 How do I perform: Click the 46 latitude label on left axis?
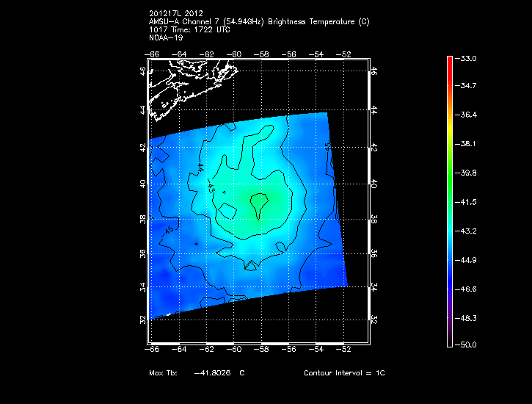(143, 71)
